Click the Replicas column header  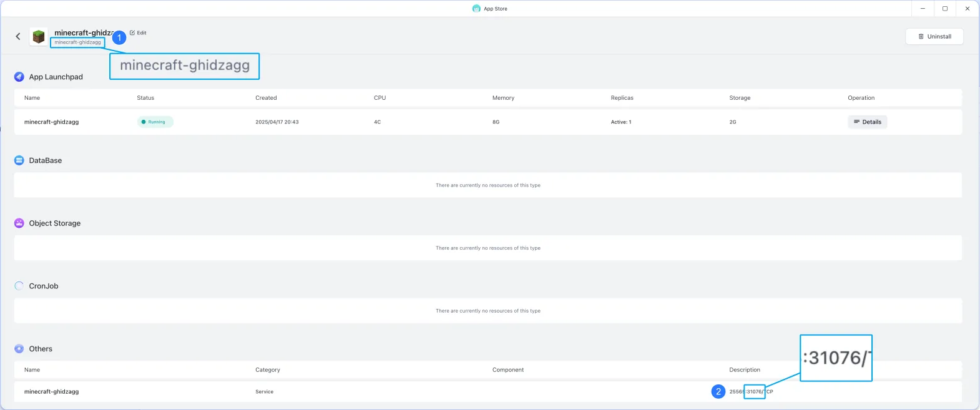(x=622, y=98)
